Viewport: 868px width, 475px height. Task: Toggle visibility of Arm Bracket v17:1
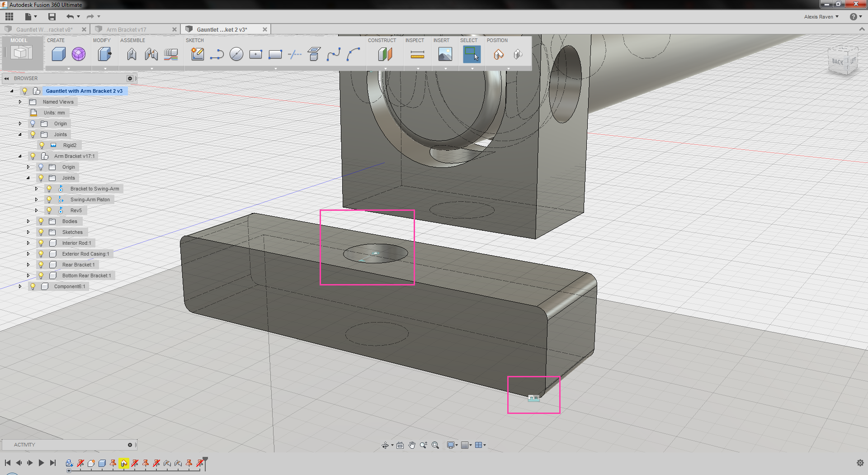(33, 156)
